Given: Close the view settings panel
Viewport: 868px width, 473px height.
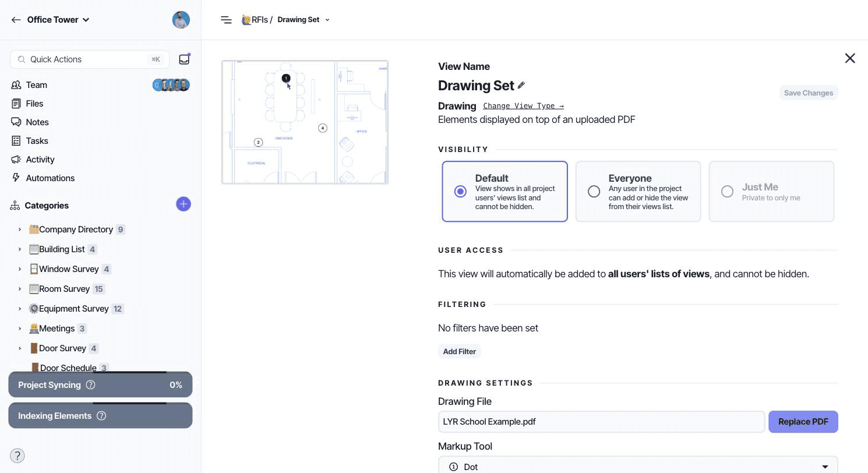Looking at the screenshot, I should click(x=850, y=58).
